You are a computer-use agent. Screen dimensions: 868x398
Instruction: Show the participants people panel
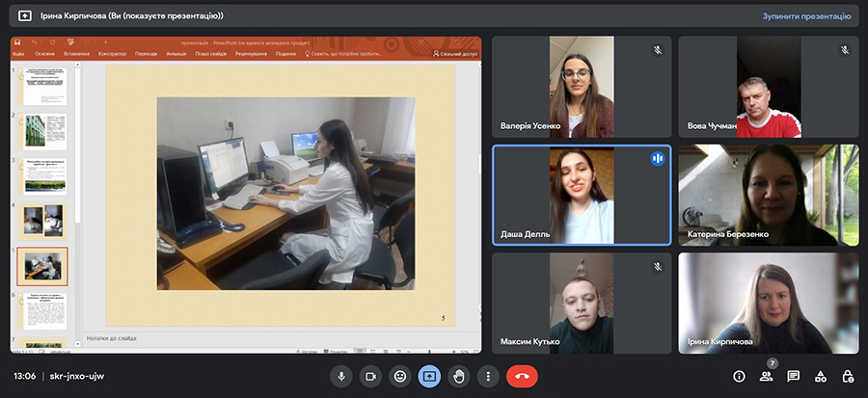point(766,377)
